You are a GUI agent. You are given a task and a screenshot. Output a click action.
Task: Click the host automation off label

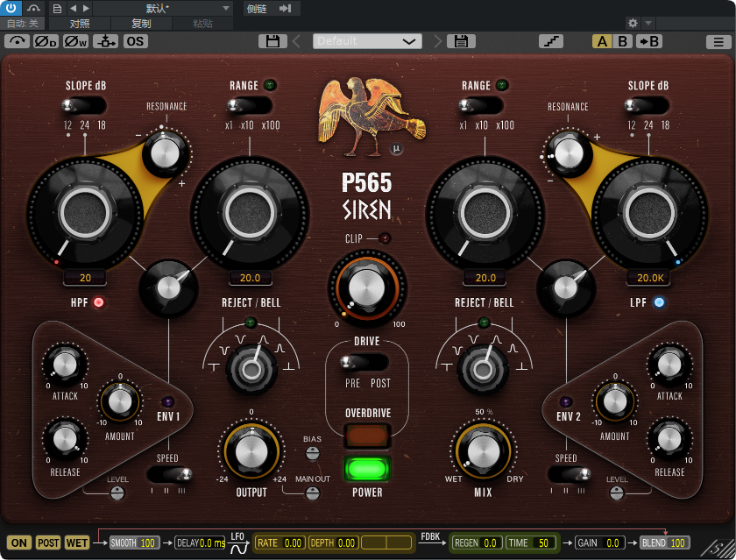tap(23, 24)
